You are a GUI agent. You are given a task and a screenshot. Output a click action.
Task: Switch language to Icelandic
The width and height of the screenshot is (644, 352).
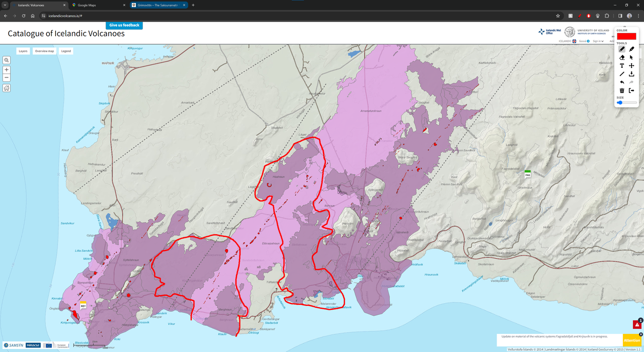(568, 41)
